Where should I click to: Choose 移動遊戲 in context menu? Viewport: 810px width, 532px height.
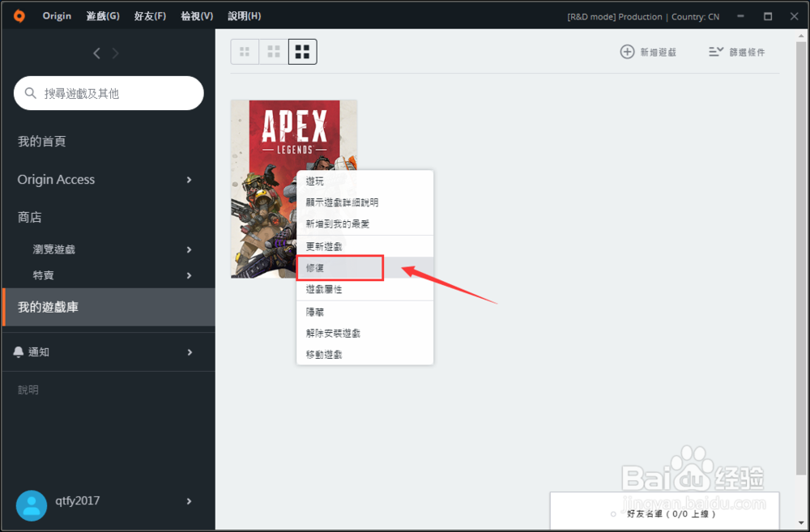point(364,355)
